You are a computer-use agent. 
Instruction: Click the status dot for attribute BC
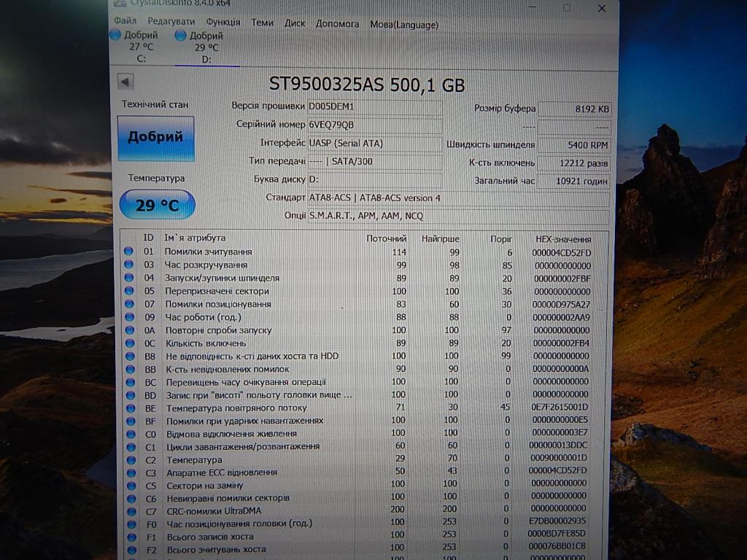click(x=130, y=382)
